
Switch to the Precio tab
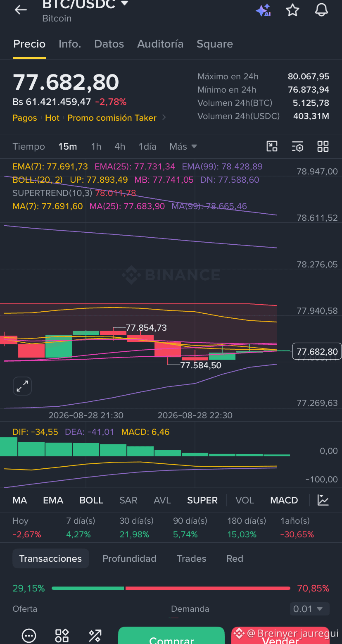[x=29, y=44]
